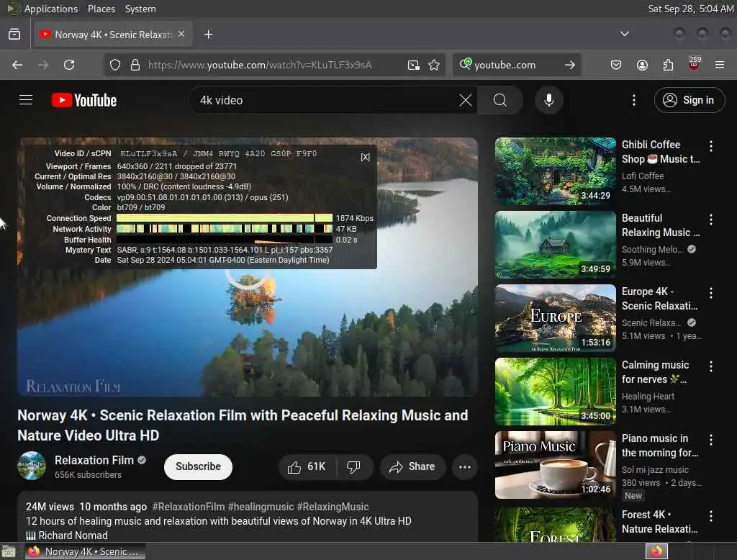Close the Norway 4K browser tab
Image resolution: width=737 pixels, height=560 pixels.
click(181, 34)
